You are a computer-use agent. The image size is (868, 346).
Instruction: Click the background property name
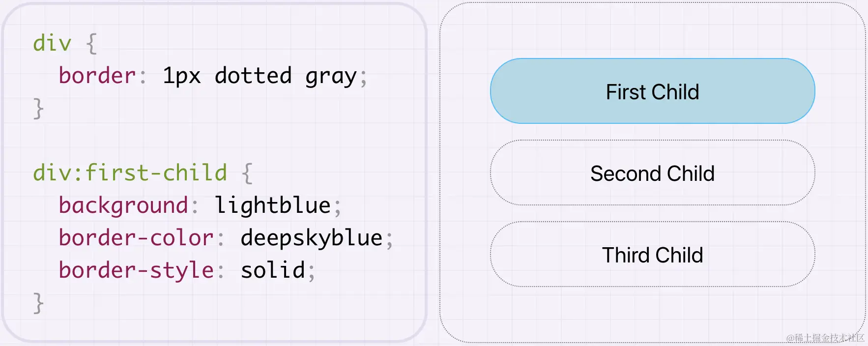pyautogui.click(x=123, y=206)
